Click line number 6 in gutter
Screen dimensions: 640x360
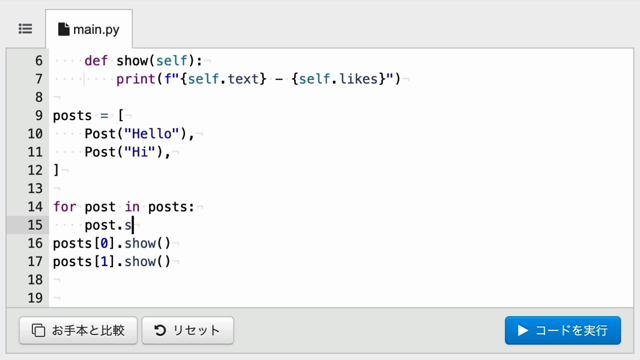(x=39, y=60)
